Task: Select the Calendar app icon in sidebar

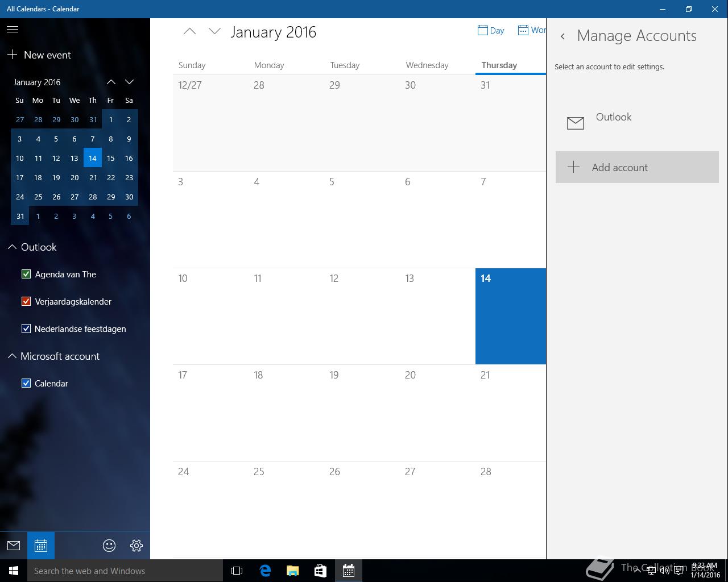Action: (x=41, y=546)
